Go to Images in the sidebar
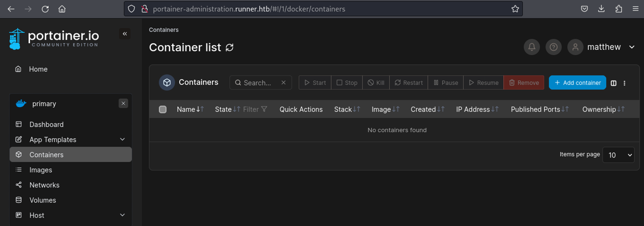 (41, 170)
